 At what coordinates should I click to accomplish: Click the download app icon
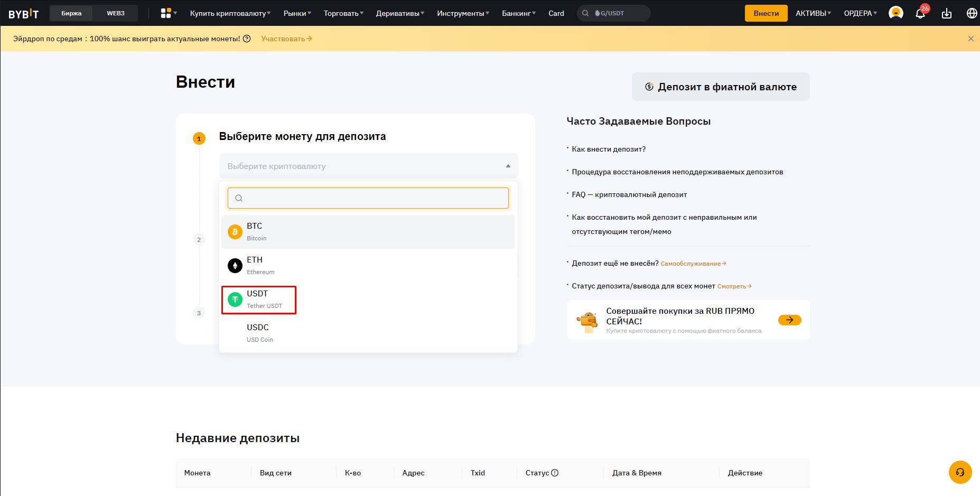pyautogui.click(x=947, y=13)
